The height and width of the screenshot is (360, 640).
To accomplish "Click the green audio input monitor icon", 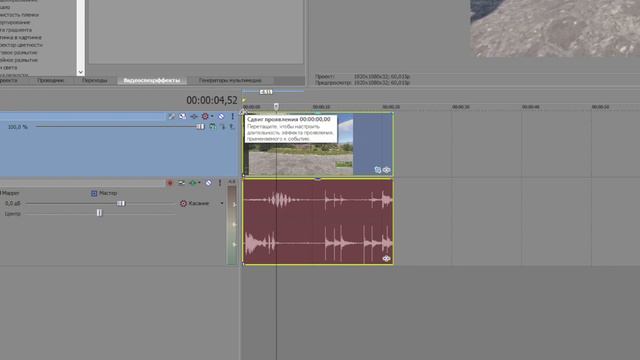I will [193, 183].
